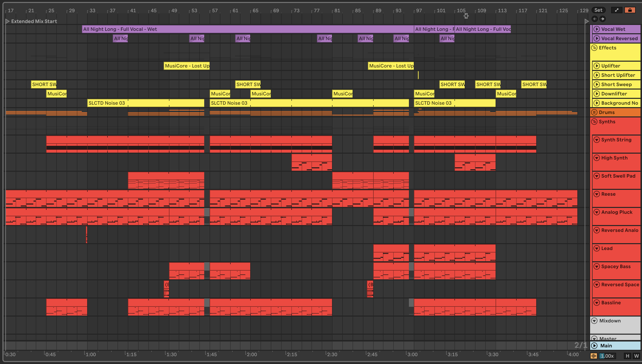Collapse the Reversed Space track

[x=597, y=284]
